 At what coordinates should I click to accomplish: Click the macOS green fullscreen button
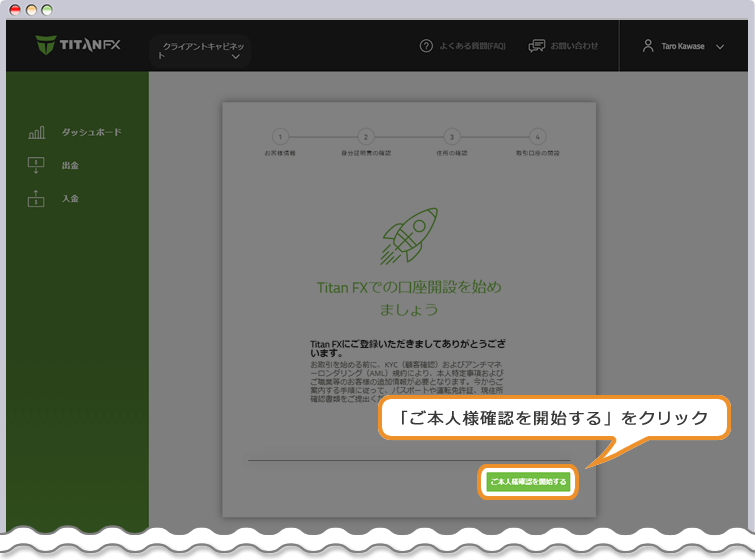point(47,10)
